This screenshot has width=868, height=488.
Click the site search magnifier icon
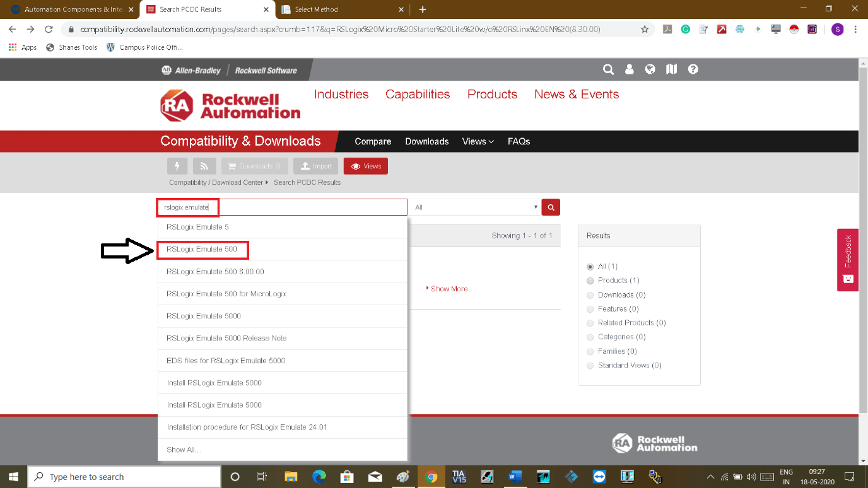click(608, 69)
